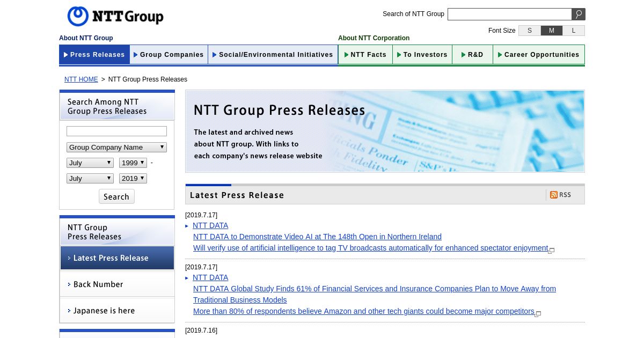This screenshot has width=644, height=338.
Task: Click the magnifier search icon button
Action: (579, 14)
